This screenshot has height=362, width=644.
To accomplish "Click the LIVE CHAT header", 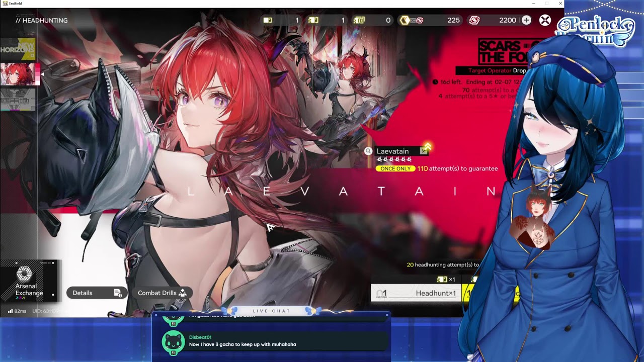I will 272,311.
